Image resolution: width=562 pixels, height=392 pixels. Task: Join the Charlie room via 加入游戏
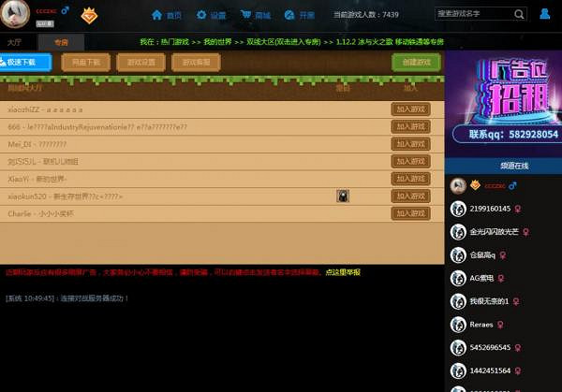[x=410, y=213]
